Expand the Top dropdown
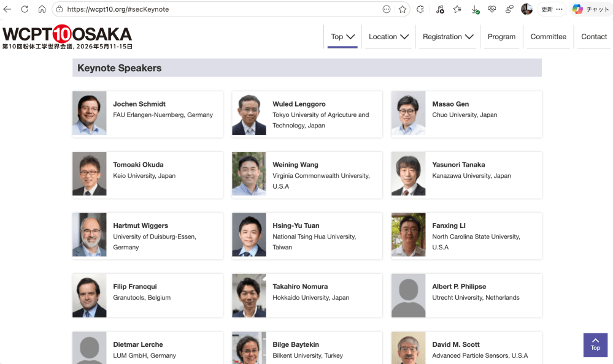 coord(342,37)
